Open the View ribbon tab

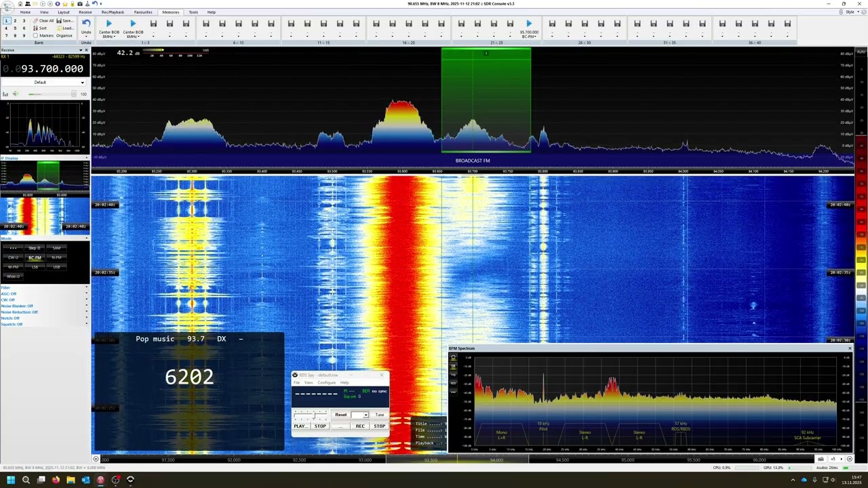pyautogui.click(x=44, y=12)
